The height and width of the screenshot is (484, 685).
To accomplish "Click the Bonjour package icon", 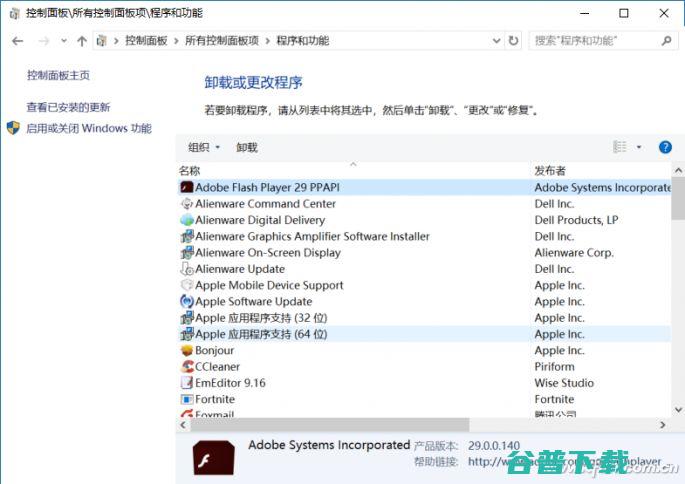I will click(187, 350).
